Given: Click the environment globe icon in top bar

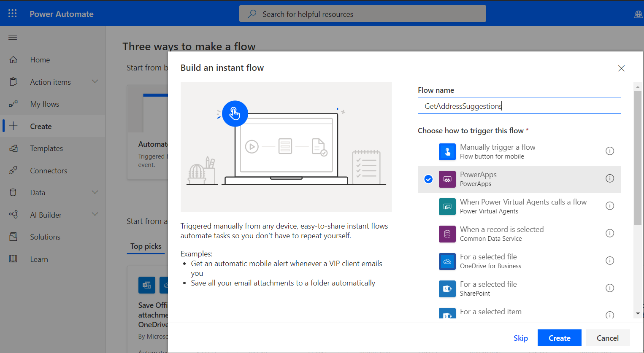Looking at the screenshot, I should point(638,13).
